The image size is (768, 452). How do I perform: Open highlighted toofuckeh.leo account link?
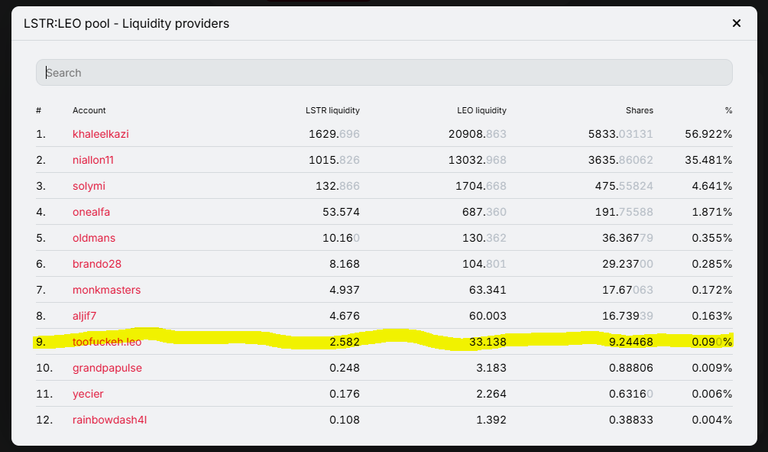tap(107, 342)
